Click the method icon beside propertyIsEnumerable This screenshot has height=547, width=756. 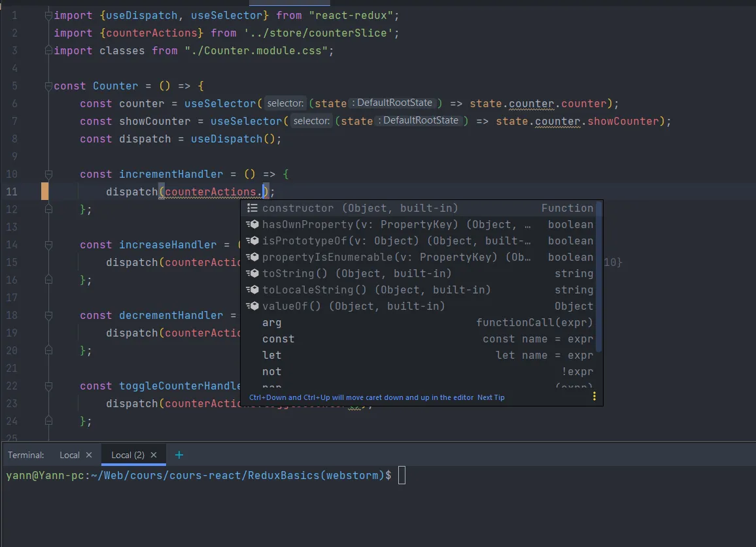(252, 257)
